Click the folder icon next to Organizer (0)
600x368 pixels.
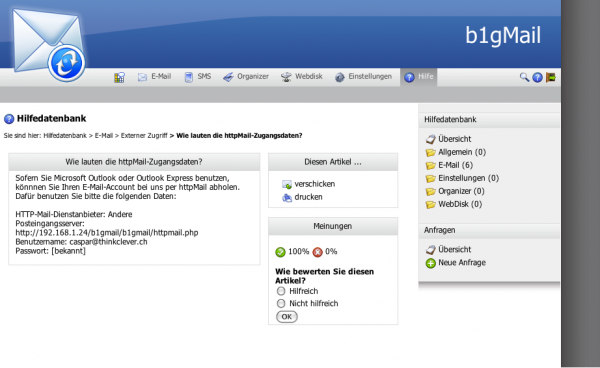point(430,192)
